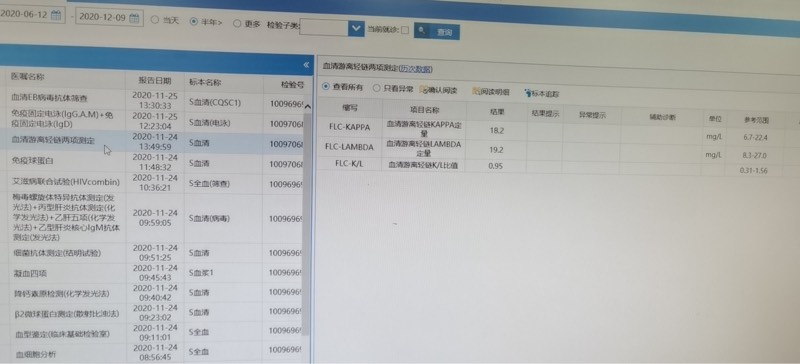Screen dimensions: 800x364
Task: Open the 历次数据 history data link
Action: click(415, 69)
